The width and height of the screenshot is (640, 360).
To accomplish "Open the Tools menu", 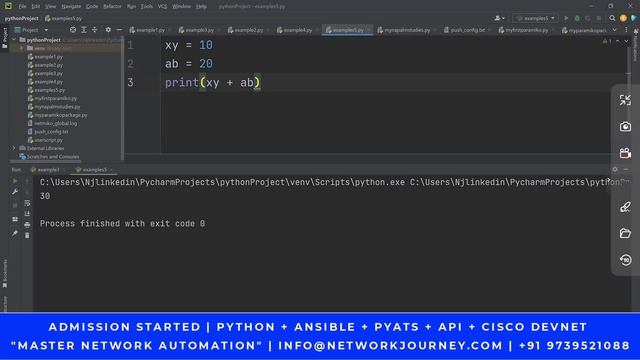I will (x=147, y=7).
